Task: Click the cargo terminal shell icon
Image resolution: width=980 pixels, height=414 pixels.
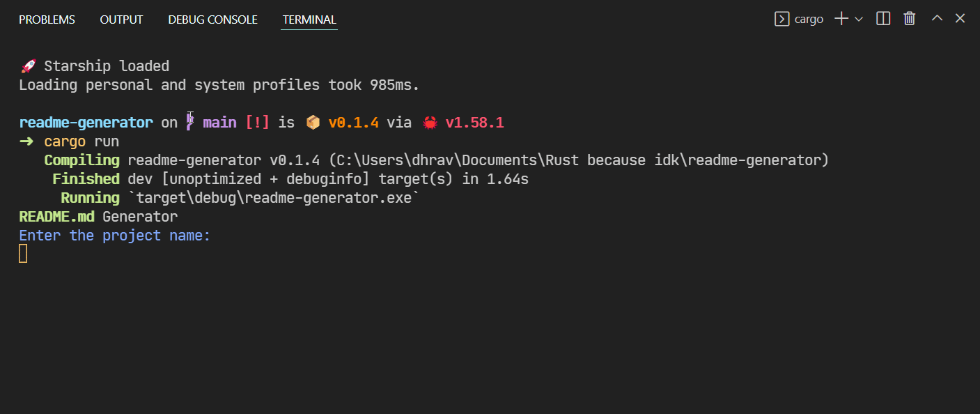Action: [781, 19]
